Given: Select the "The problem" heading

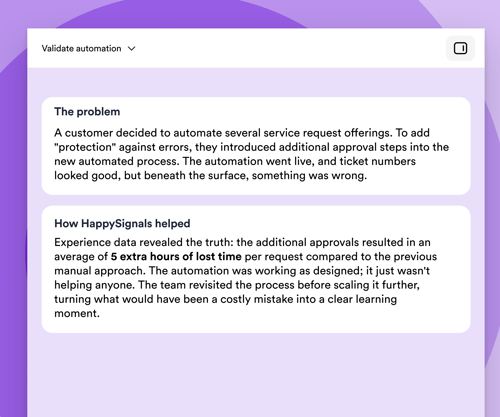Looking at the screenshot, I should tap(87, 112).
